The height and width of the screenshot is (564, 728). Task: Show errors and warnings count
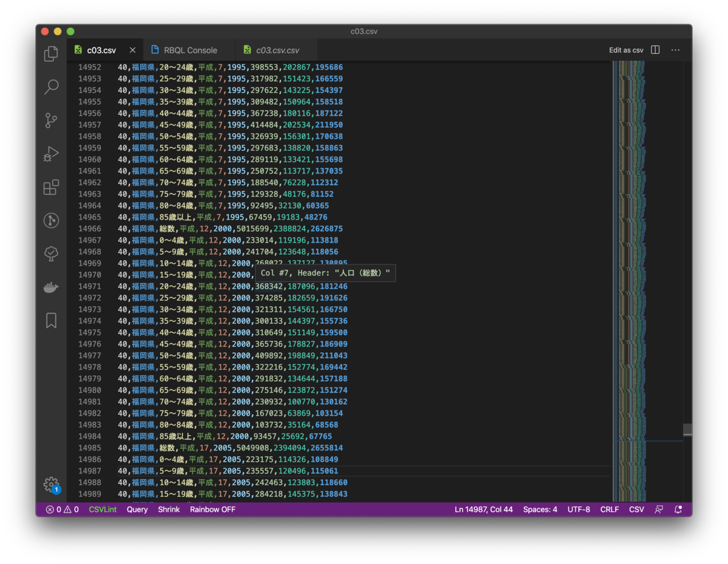[62, 509]
